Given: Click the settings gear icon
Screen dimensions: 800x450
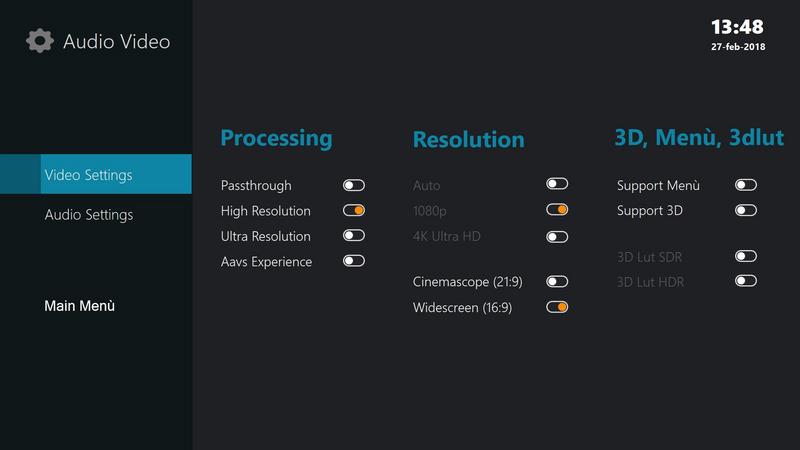Looking at the screenshot, I should 39,41.
